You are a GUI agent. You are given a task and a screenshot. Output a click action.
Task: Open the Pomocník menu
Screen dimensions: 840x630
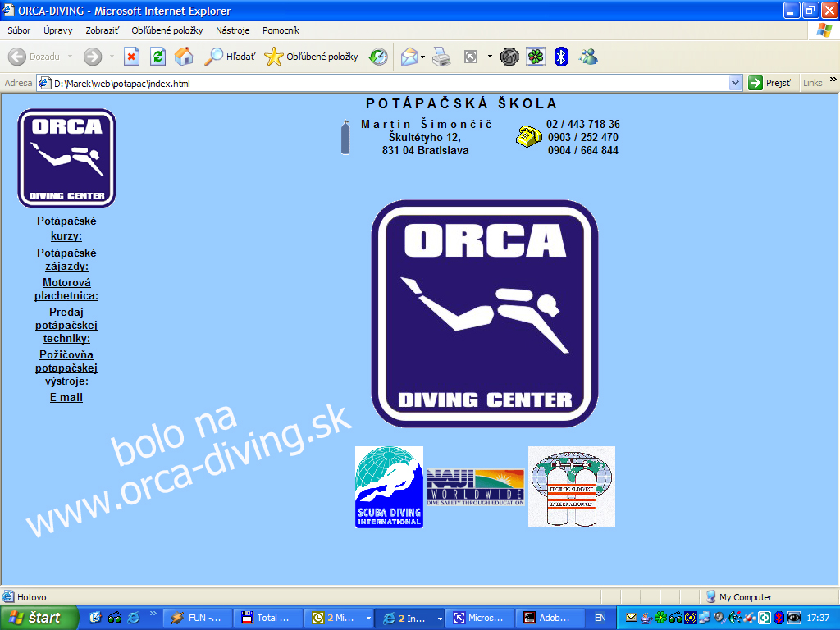(281, 30)
